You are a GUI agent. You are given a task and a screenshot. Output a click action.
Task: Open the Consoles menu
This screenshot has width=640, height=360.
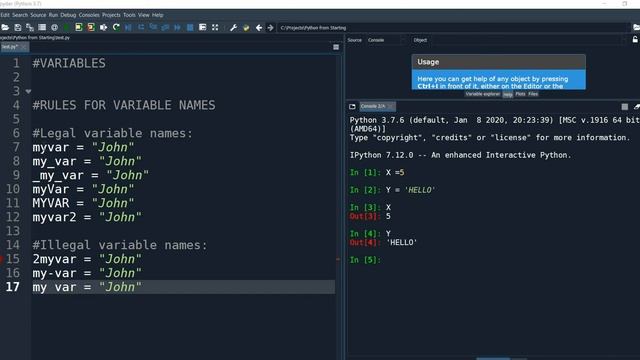tap(89, 15)
